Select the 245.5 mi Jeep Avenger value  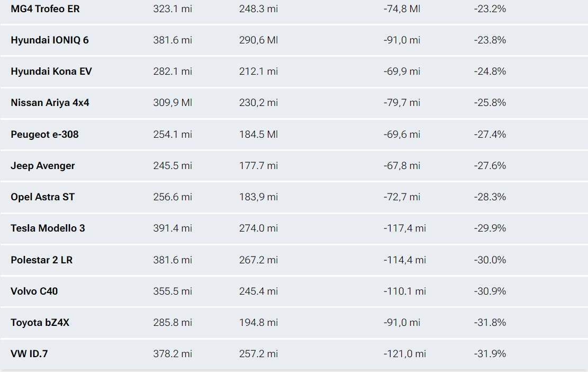(173, 165)
